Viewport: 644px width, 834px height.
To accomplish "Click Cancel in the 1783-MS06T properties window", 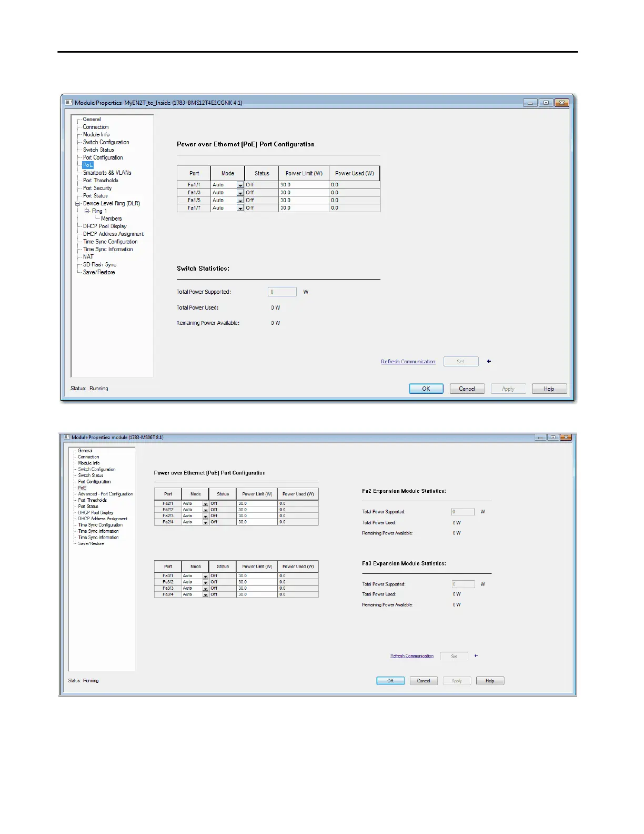I will pos(424,681).
